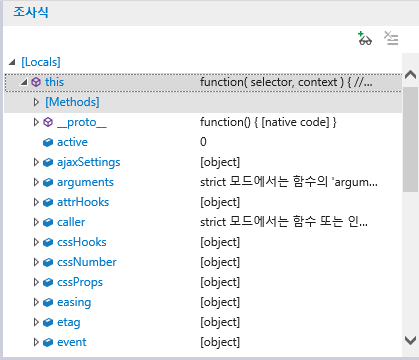
Task: Select the [Methods] label
Action: [72, 102]
